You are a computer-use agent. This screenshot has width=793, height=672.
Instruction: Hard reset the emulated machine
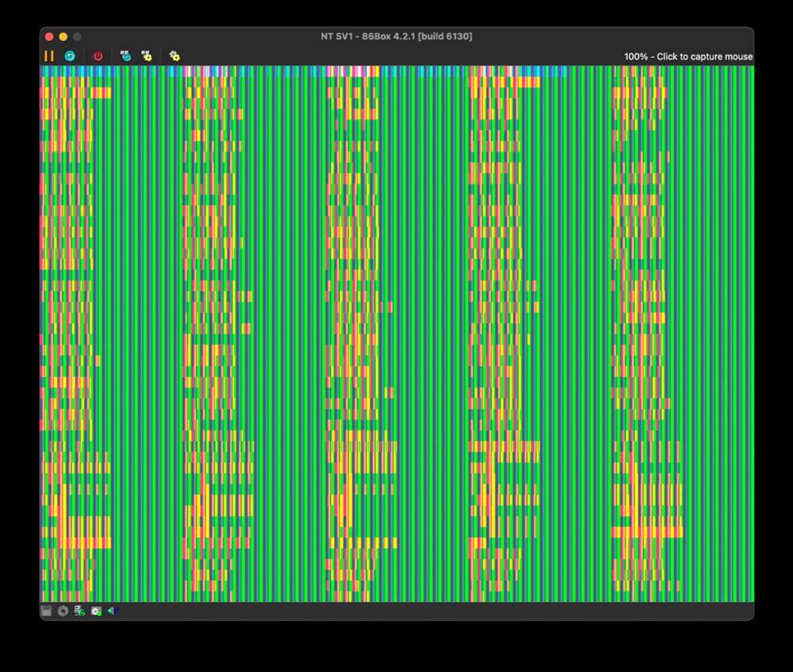70,56
